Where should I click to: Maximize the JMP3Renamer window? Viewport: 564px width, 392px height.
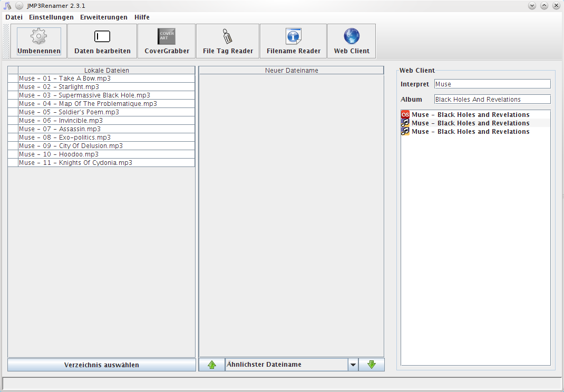coord(544,6)
